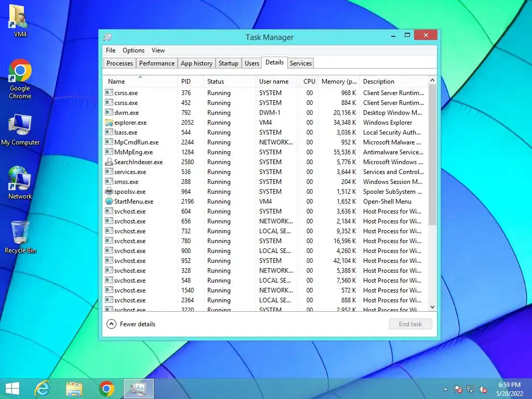The image size is (532, 399).
Task: Select svchost.exe with PID 604
Action: tap(265, 211)
